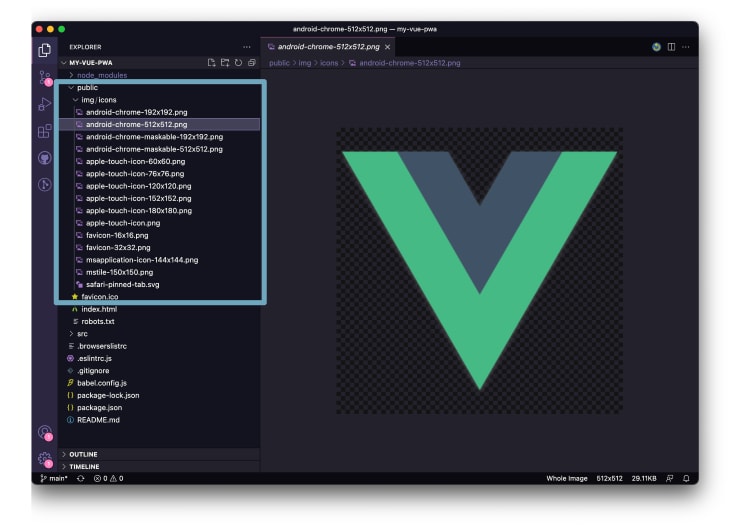
Task: Click 512x512 image size status item
Action: 609,478
